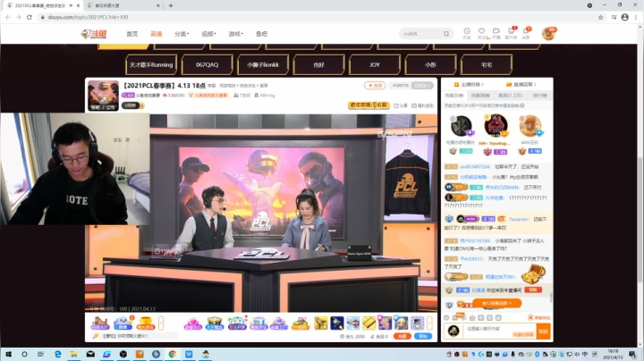Open the first task hall icon under the video
Viewport: 644px width, 361px height.
pyautogui.click(x=100, y=323)
